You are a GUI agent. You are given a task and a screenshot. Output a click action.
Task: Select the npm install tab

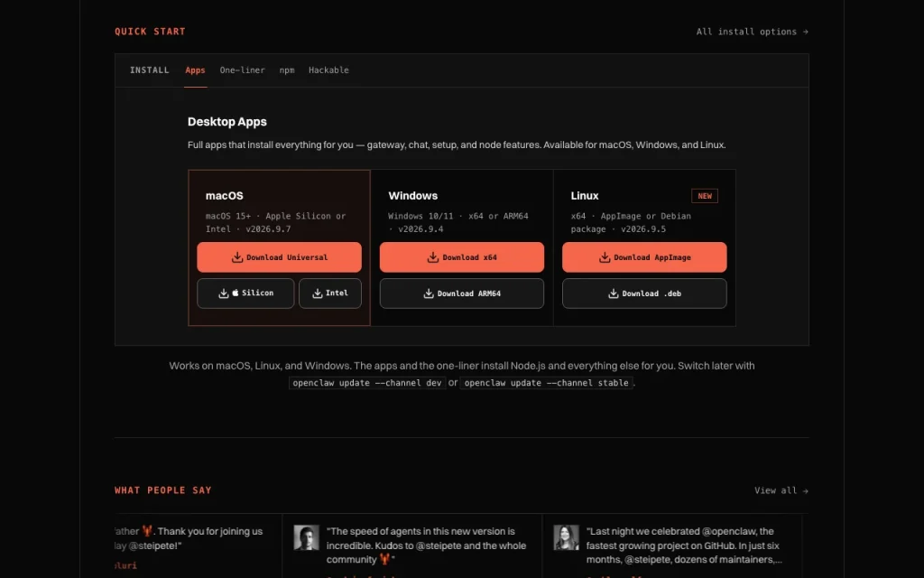(287, 70)
